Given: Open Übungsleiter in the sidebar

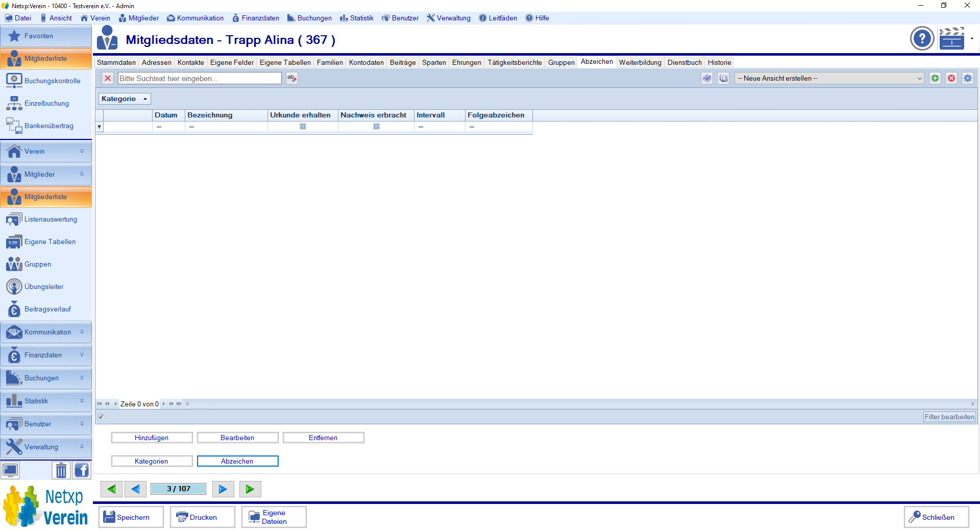Looking at the screenshot, I should (46, 287).
